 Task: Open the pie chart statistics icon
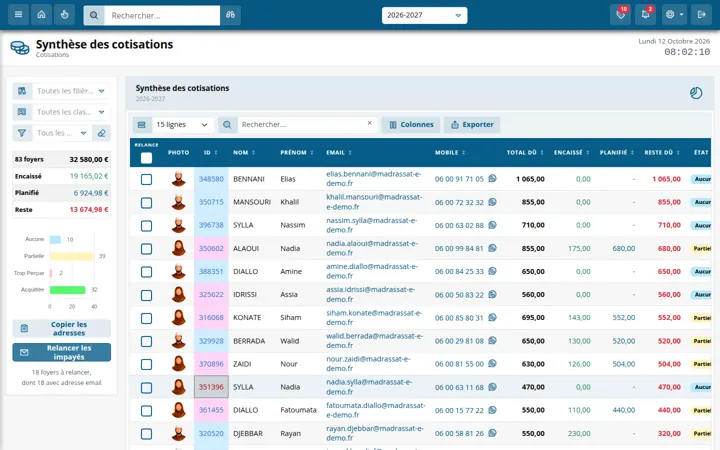696,93
